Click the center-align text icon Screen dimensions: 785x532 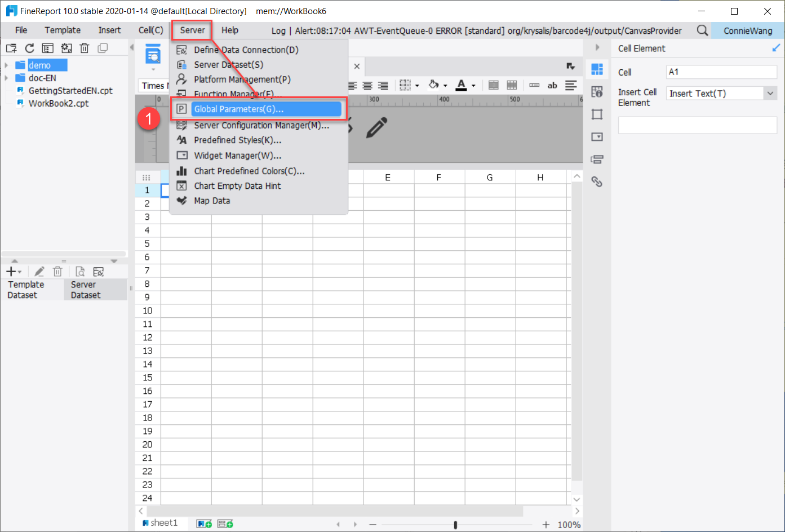[x=367, y=86]
